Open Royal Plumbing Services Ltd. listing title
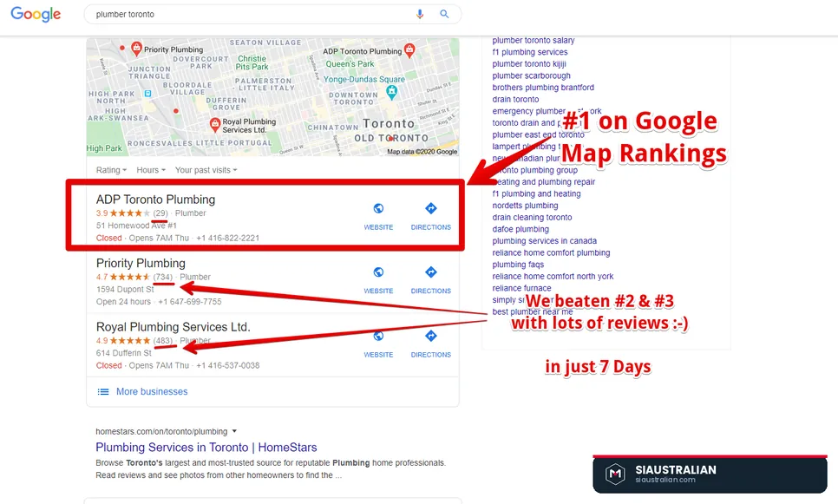 (173, 326)
